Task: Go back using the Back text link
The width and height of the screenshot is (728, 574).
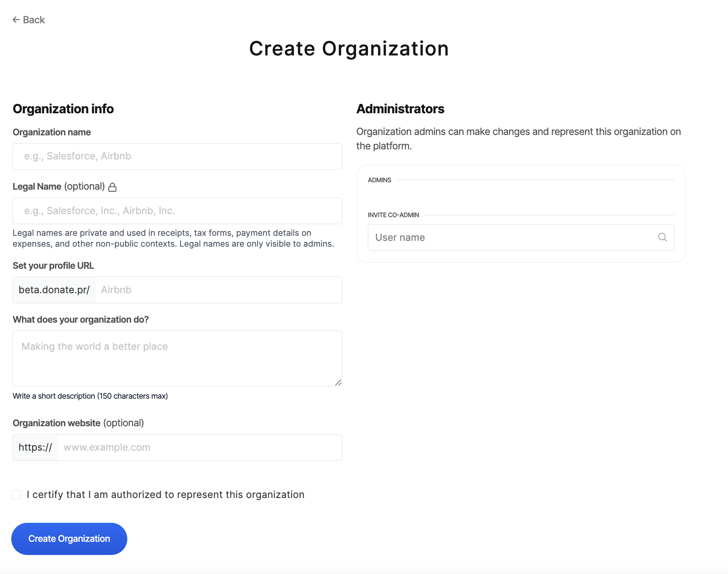Action: (x=34, y=20)
